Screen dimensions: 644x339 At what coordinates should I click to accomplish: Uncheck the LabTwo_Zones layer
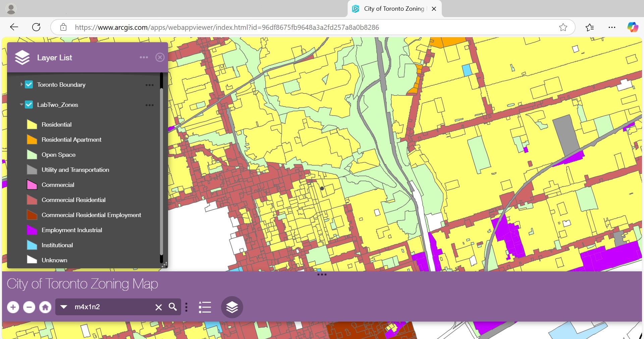[x=29, y=105]
